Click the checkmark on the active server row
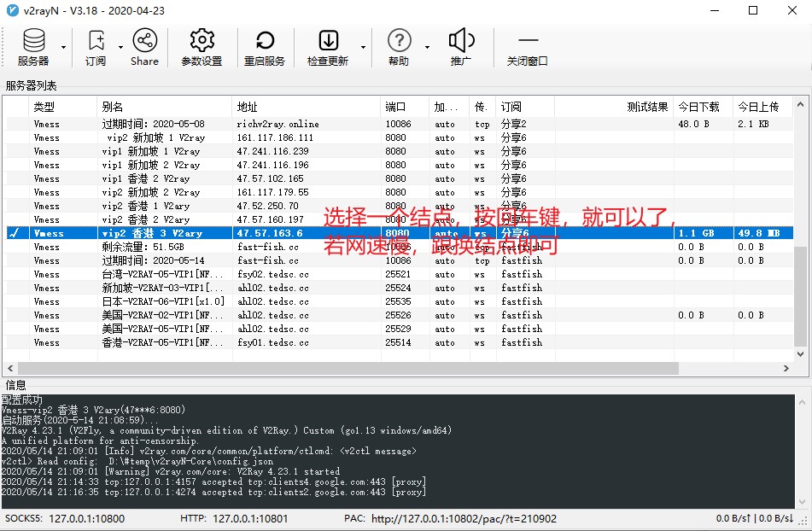 tap(14, 233)
